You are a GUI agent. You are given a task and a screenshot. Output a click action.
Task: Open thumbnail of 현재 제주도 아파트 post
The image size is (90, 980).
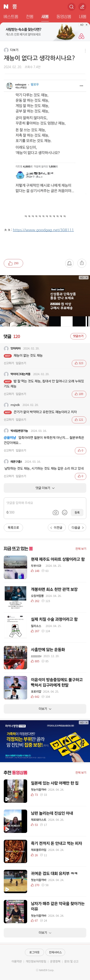click(x=15, y=567)
